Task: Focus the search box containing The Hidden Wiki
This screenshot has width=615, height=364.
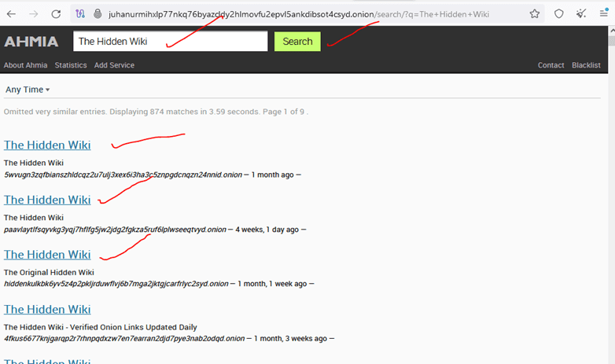Action: [170, 41]
